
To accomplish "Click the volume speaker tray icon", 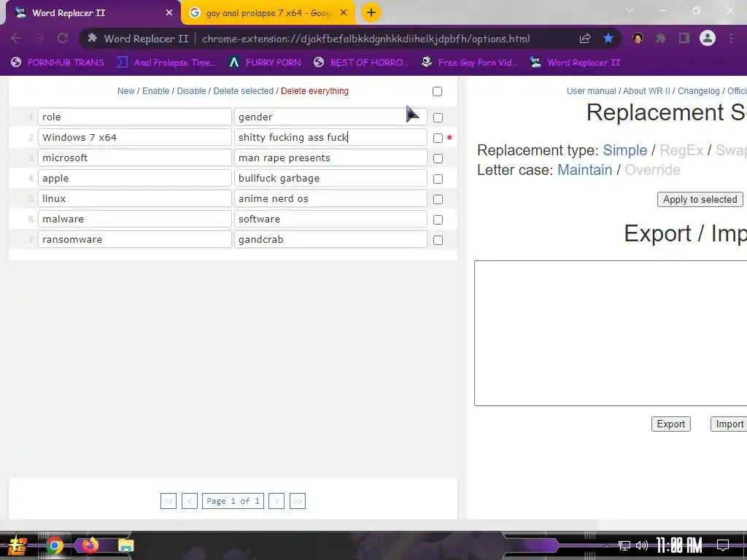I will click(642, 545).
